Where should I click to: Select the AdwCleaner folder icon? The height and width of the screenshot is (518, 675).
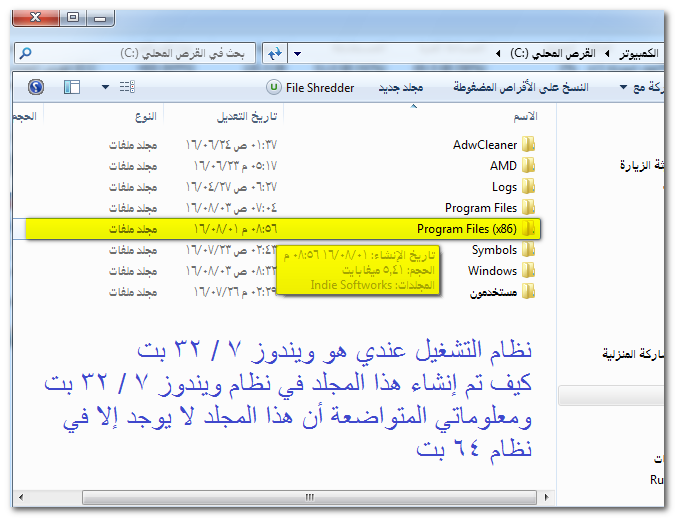[528, 145]
